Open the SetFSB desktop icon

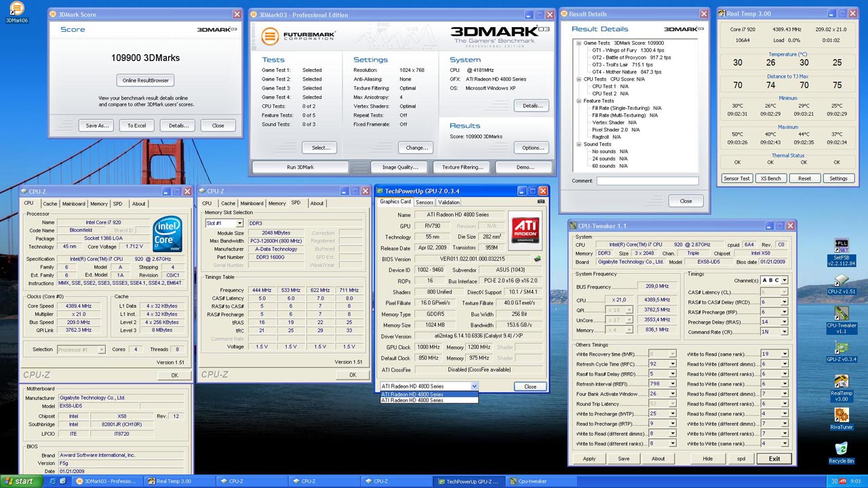point(841,251)
